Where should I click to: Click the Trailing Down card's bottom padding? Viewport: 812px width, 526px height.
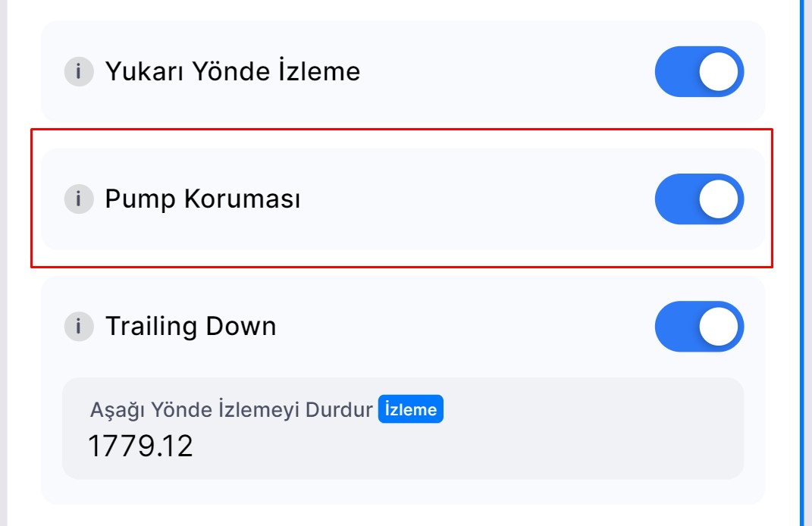click(x=402, y=492)
